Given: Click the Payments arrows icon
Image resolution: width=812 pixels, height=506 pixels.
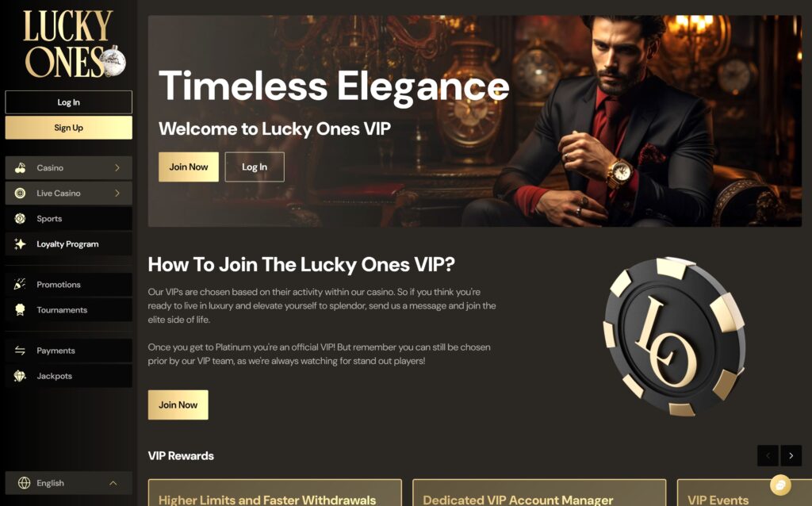Looking at the screenshot, I should [x=20, y=351].
